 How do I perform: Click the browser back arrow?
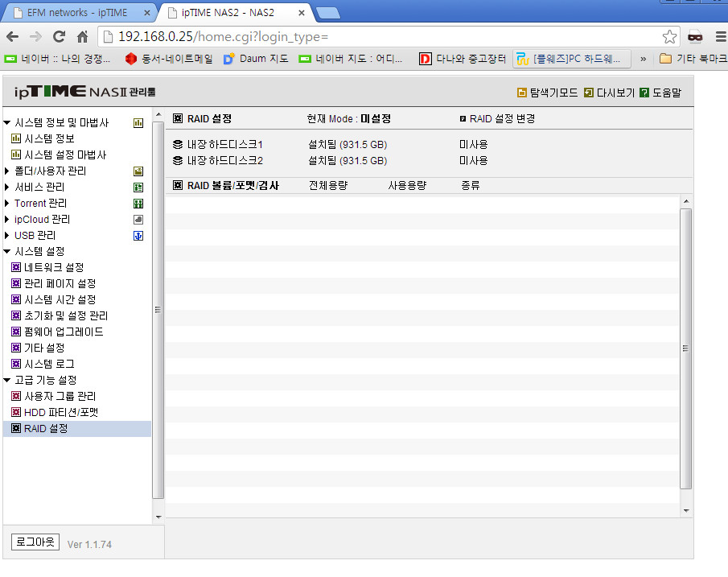coord(13,37)
